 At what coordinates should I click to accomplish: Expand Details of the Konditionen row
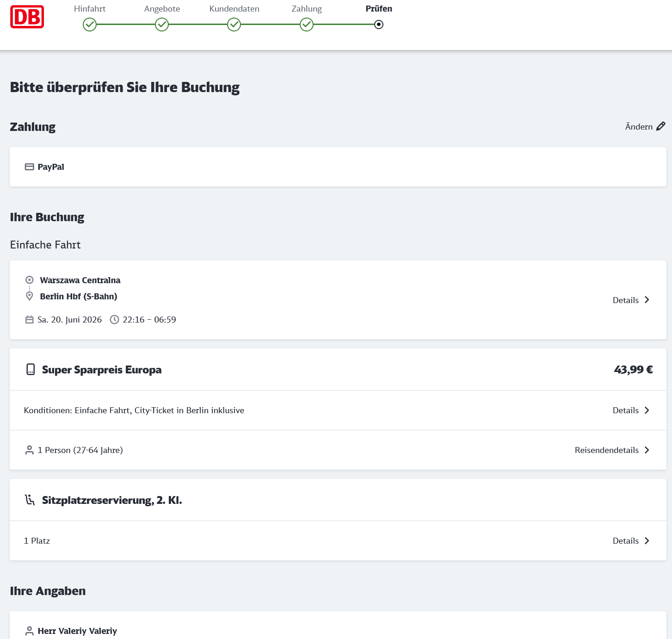(x=647, y=410)
